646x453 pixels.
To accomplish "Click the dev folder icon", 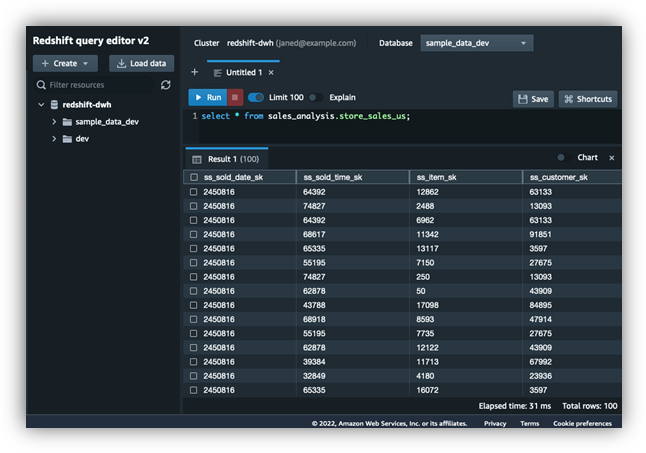I will (x=67, y=139).
